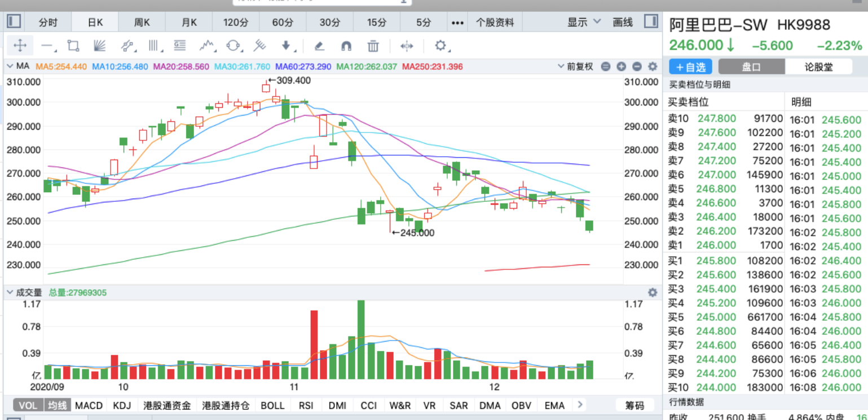Image resolution: width=868 pixels, height=420 pixels.
Task: Show more indicators right arrow
Action: (579, 405)
